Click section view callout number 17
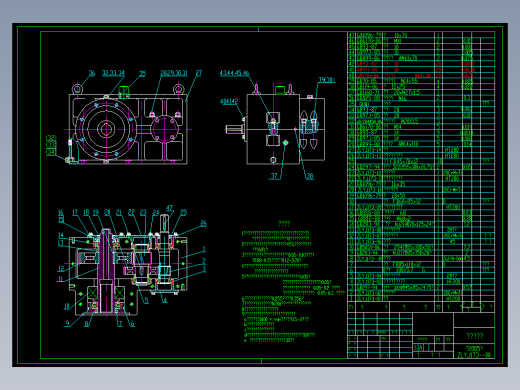Screen dimensions: 520x390 [x=75, y=213]
